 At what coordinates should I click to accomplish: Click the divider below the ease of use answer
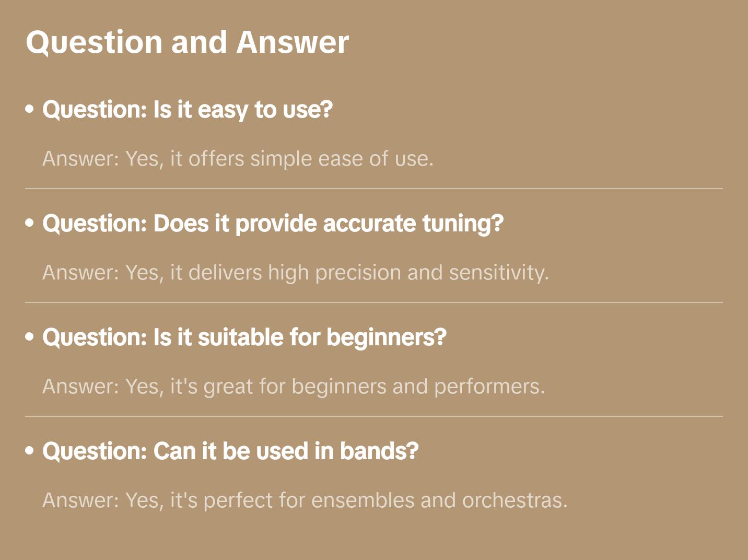point(373,189)
